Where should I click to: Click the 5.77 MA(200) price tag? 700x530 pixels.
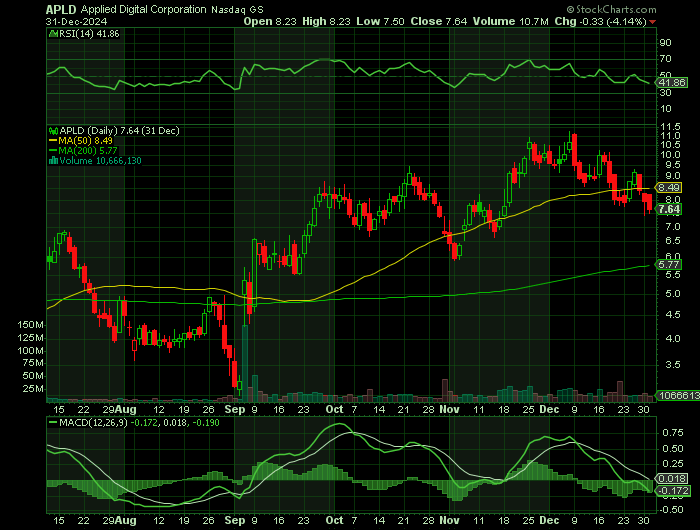click(669, 264)
